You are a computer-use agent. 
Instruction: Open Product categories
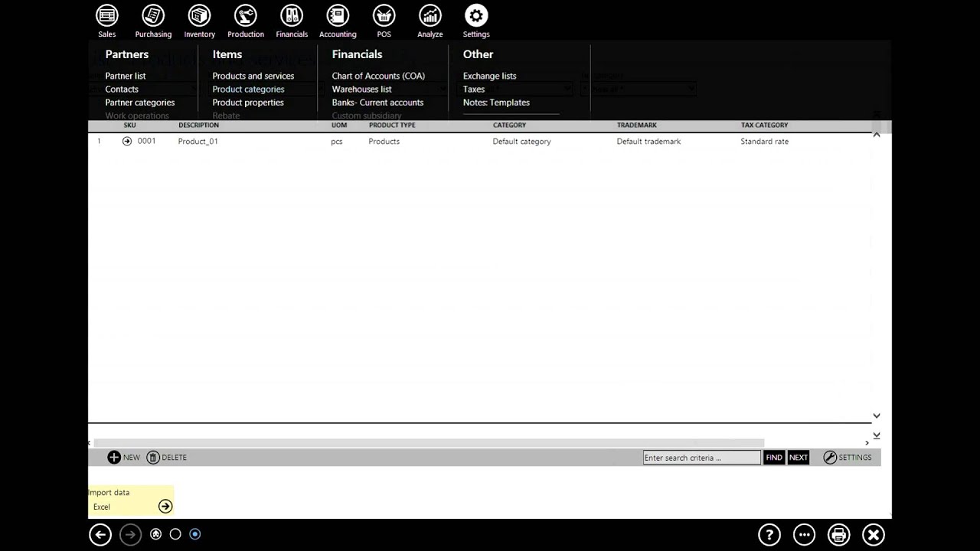coord(248,90)
